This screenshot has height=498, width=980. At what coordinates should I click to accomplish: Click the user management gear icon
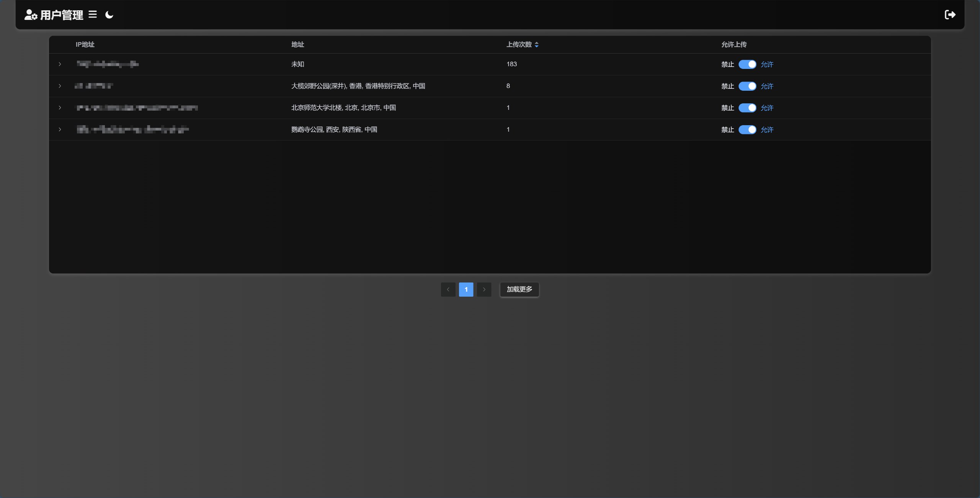point(31,15)
